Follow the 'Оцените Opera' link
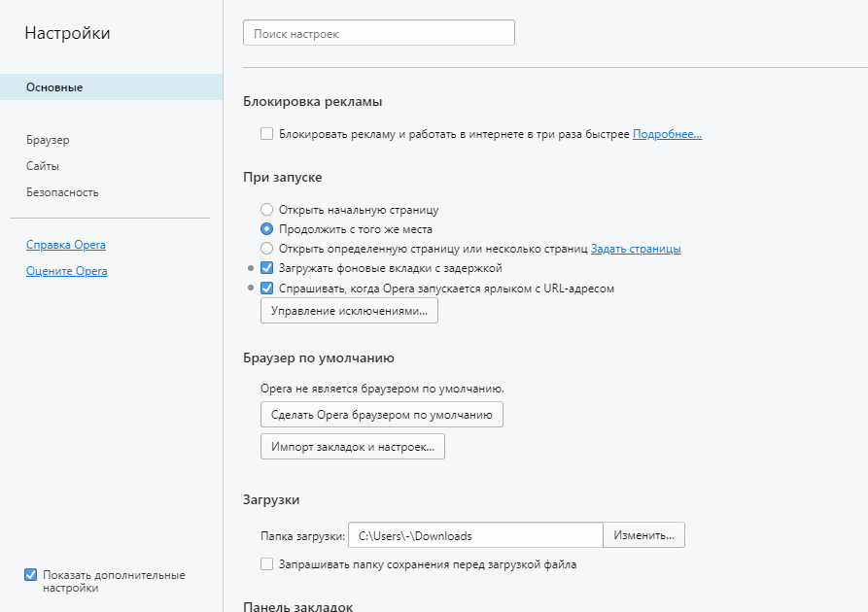 point(66,271)
